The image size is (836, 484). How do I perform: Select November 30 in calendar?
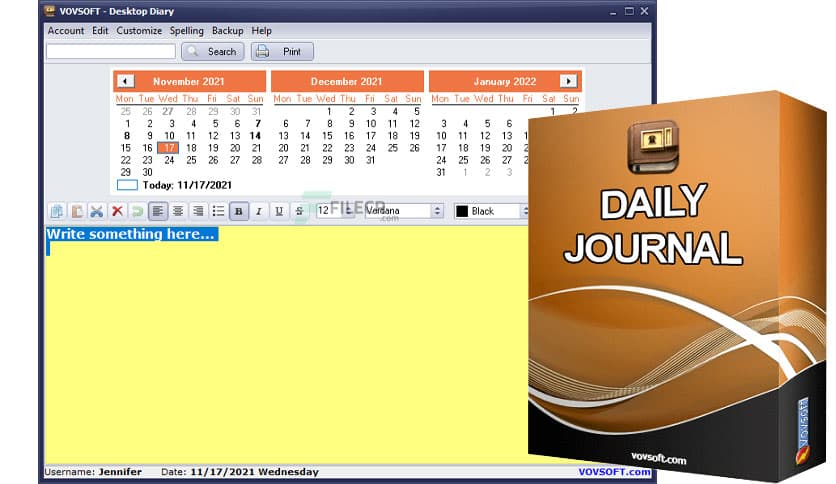click(x=147, y=172)
